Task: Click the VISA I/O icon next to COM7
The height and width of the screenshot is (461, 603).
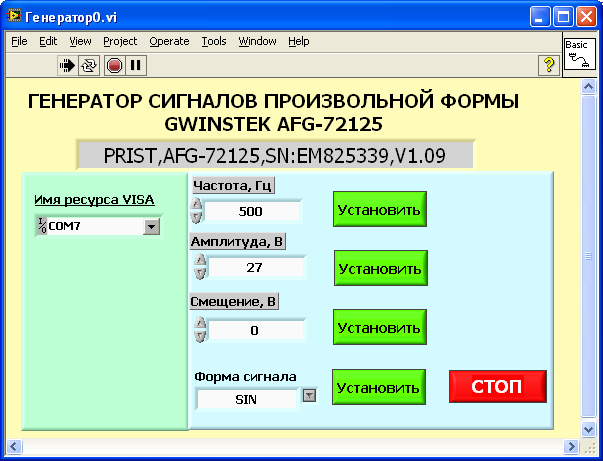Action: click(42, 226)
